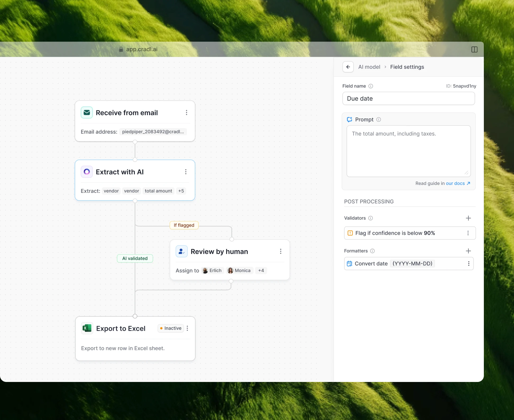
Task: Click the info icon beside Prompt label
Action: click(x=379, y=119)
